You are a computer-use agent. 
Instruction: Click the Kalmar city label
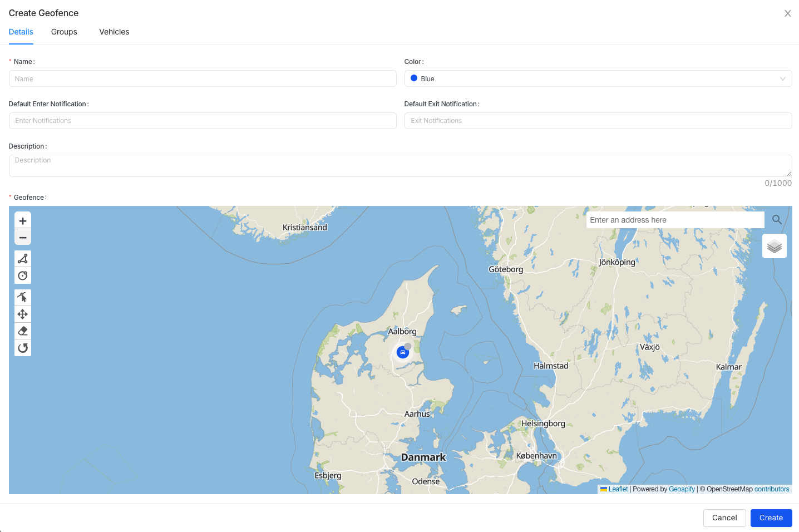tap(729, 367)
